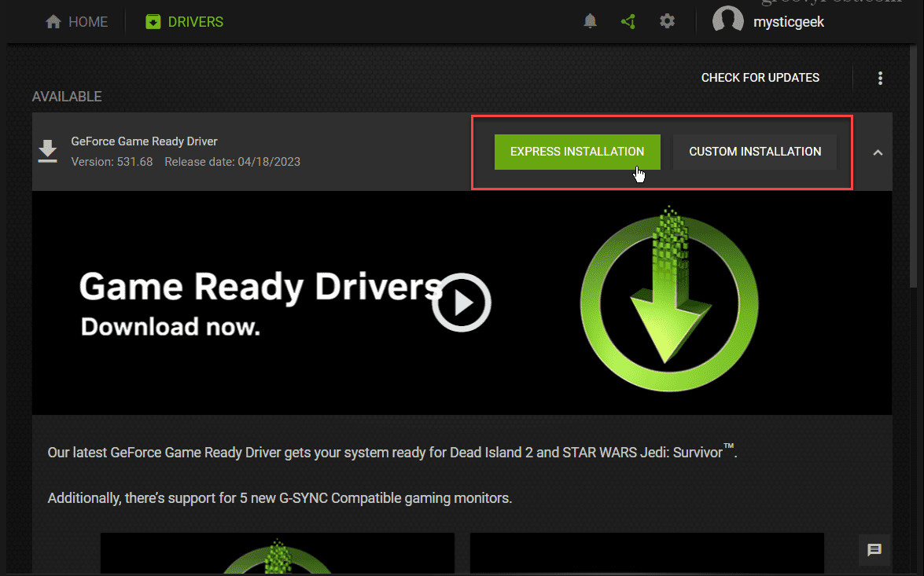Play the Game Ready Drivers video
Image resolution: width=924 pixels, height=576 pixels.
tap(462, 302)
